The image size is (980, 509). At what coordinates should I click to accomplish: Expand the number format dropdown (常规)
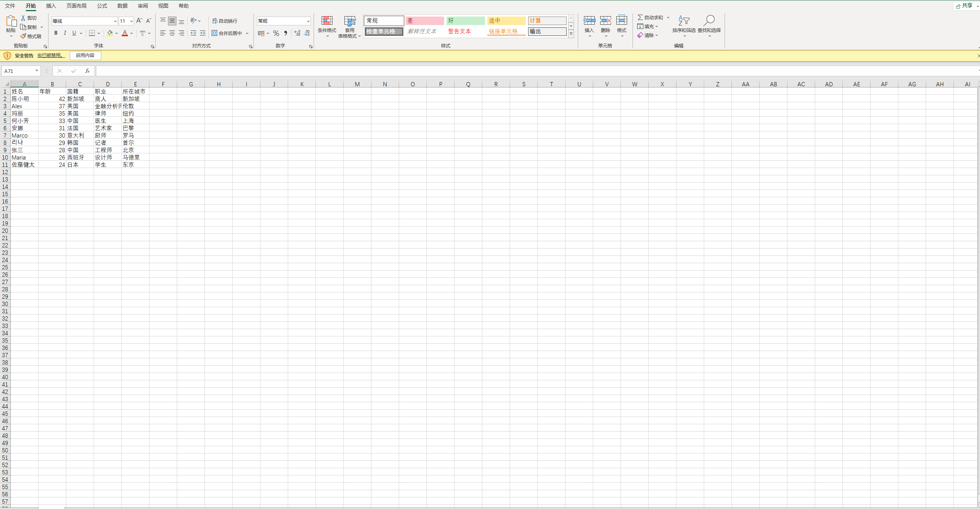point(308,21)
